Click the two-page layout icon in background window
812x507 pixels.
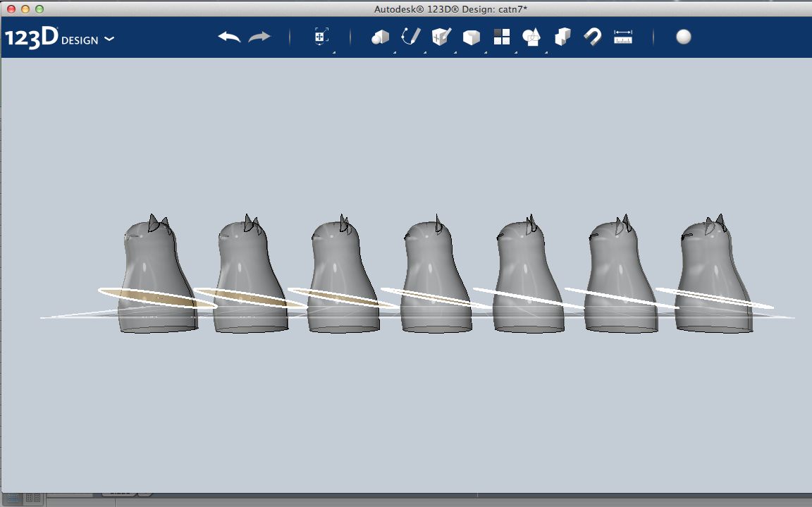32,499
